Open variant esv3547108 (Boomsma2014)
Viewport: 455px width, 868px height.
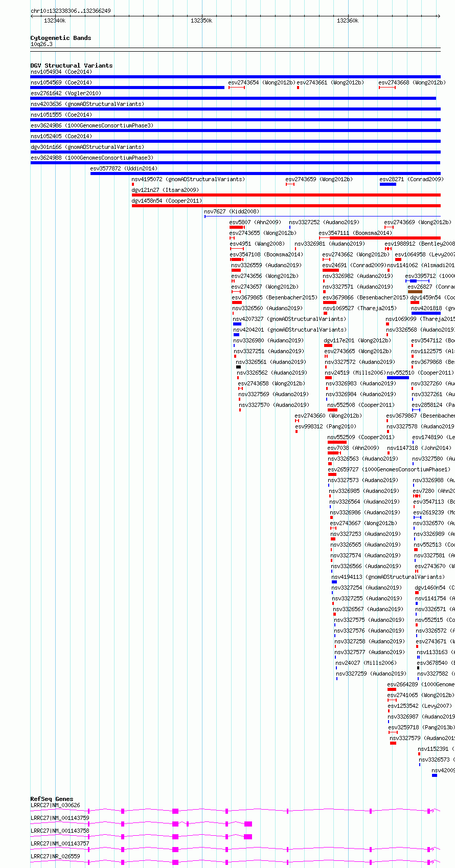click(266, 254)
